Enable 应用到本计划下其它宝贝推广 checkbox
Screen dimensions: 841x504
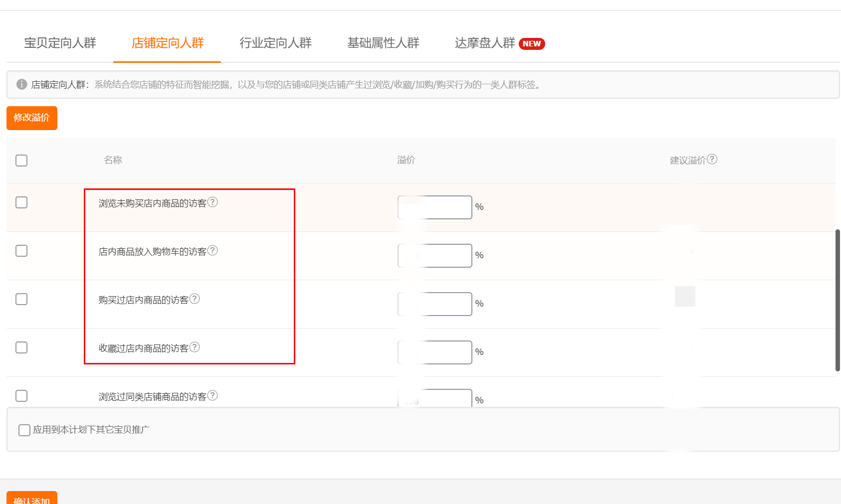pyautogui.click(x=24, y=430)
